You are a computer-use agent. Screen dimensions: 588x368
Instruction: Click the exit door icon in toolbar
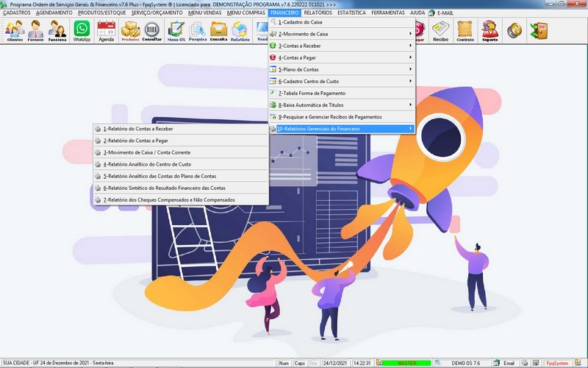pyautogui.click(x=542, y=30)
